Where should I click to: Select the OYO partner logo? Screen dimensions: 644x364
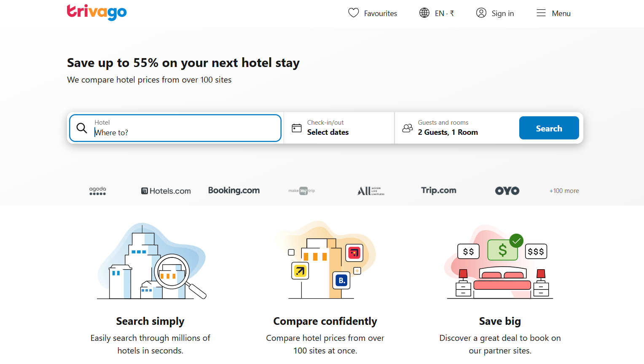(x=507, y=190)
